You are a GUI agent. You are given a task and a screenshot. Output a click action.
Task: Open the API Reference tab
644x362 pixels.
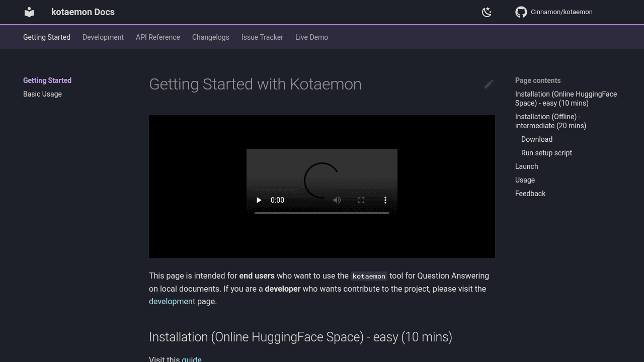click(x=157, y=37)
